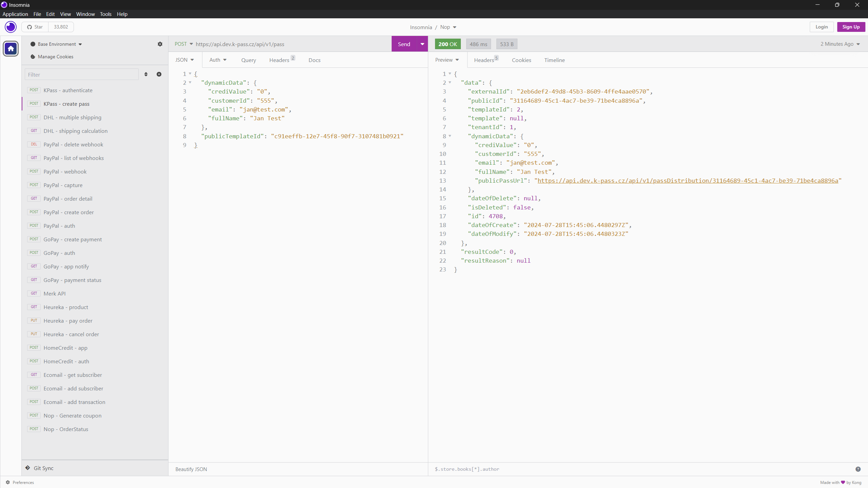Open the POST method dropdown
Viewport: 868px width, 488px height.
pyautogui.click(x=184, y=44)
